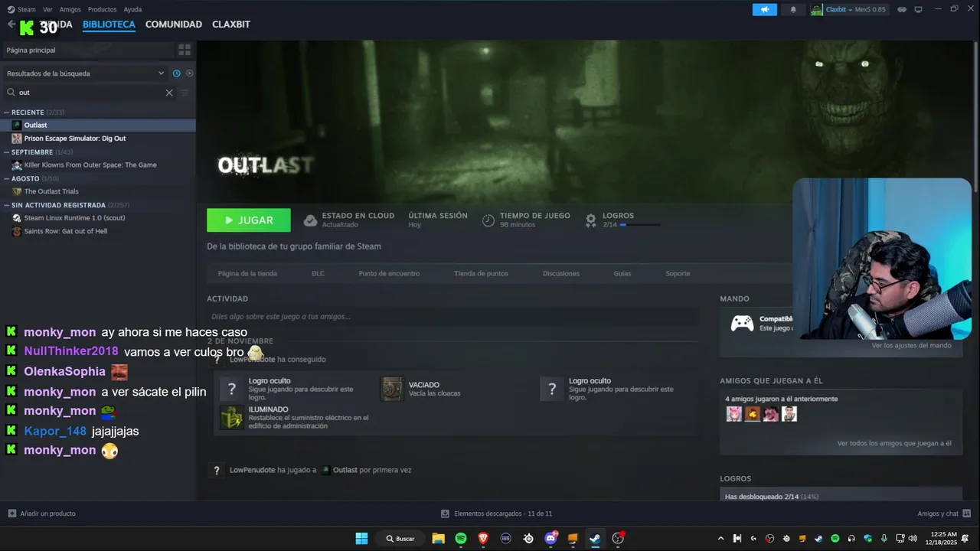Click the VR headset icon

[x=901, y=9]
